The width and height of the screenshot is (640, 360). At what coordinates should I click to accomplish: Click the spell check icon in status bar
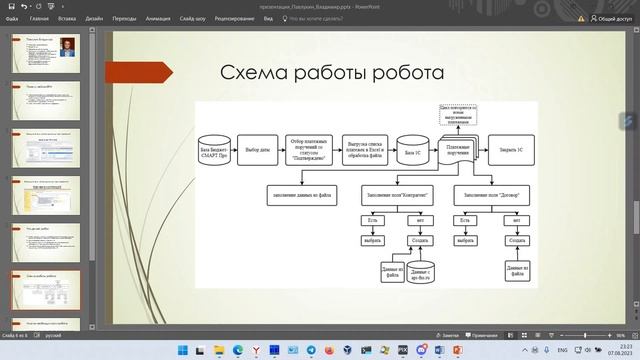click(x=37, y=336)
